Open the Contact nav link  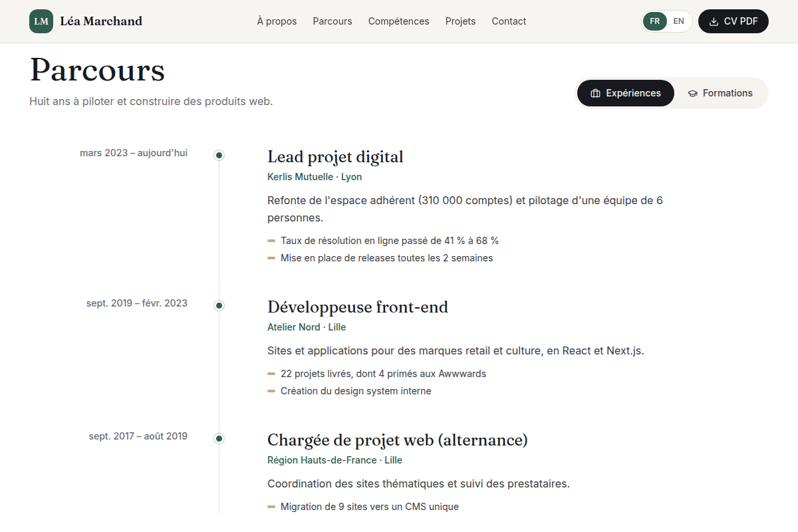509,21
